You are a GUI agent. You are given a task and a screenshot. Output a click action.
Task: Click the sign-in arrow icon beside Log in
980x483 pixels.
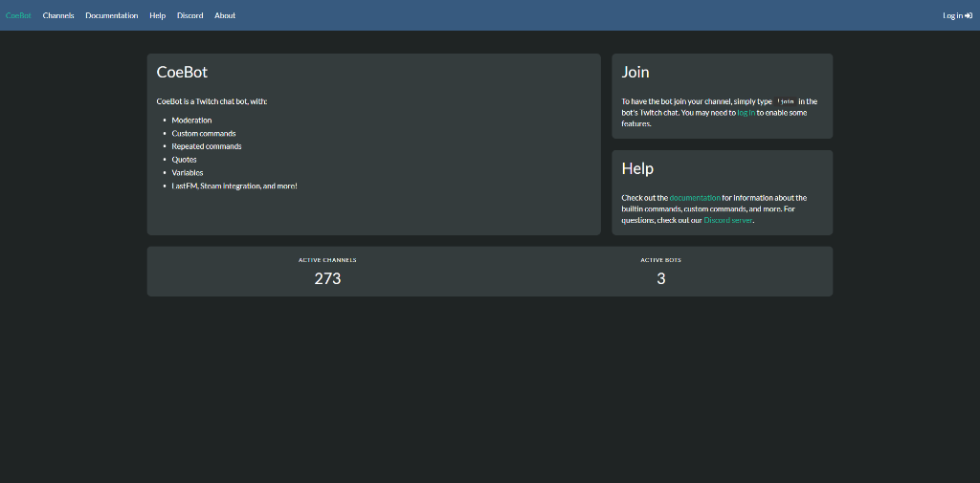point(969,15)
